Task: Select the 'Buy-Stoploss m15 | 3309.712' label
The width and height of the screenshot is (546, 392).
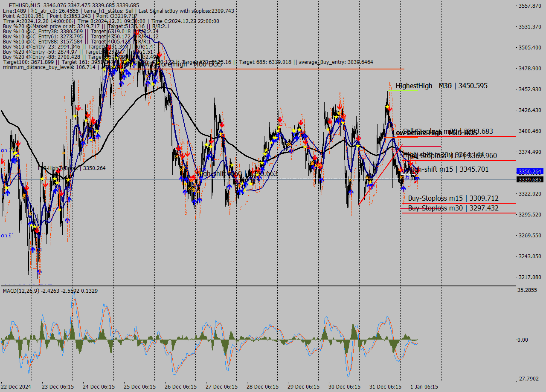Action: pos(453,199)
